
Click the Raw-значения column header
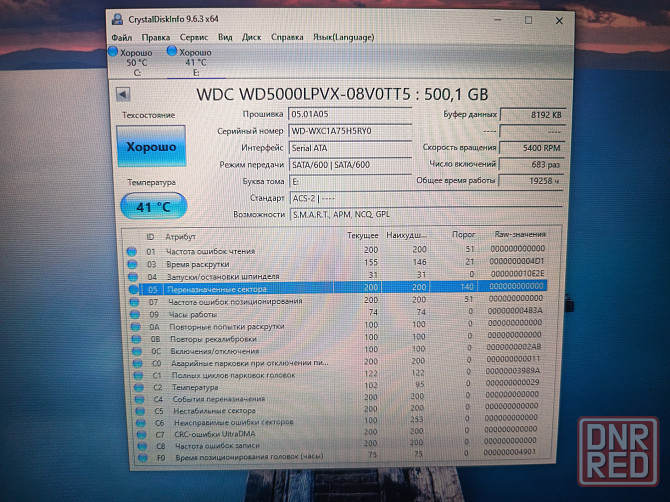coord(520,234)
